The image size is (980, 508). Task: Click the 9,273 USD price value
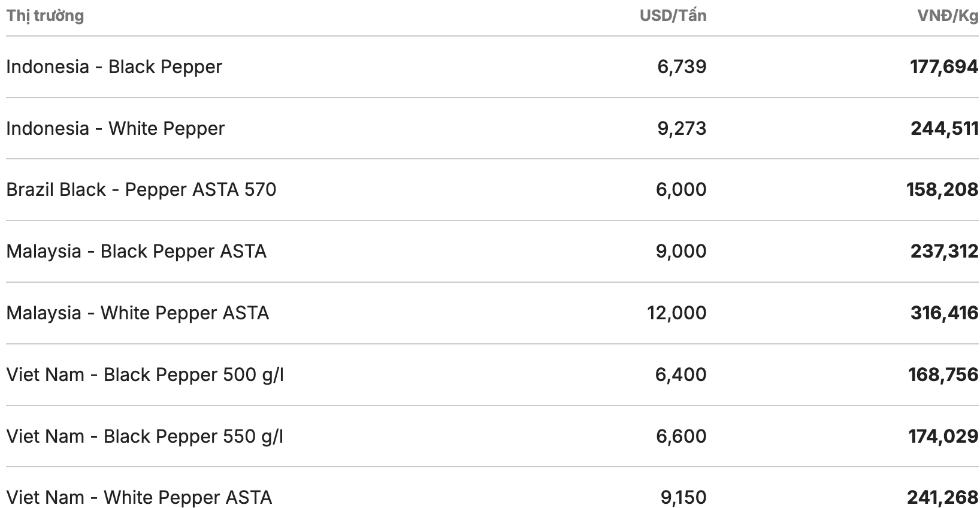(682, 128)
